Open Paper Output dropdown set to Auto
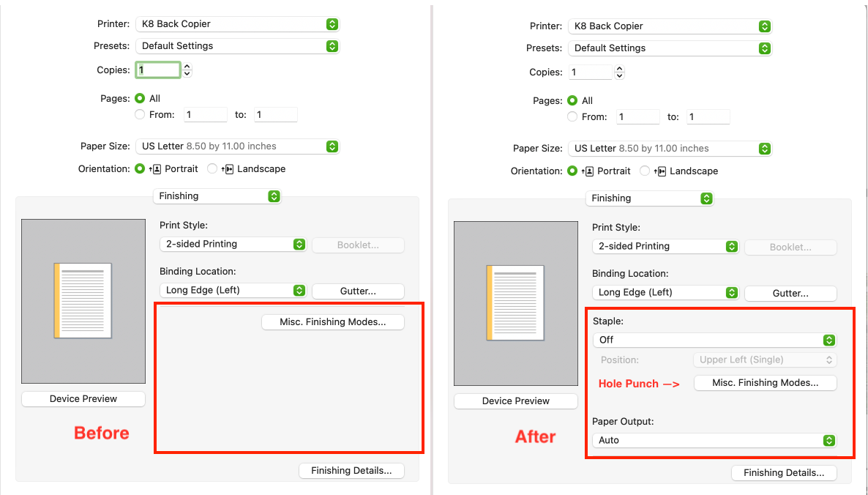The image size is (868, 495). [x=714, y=440]
